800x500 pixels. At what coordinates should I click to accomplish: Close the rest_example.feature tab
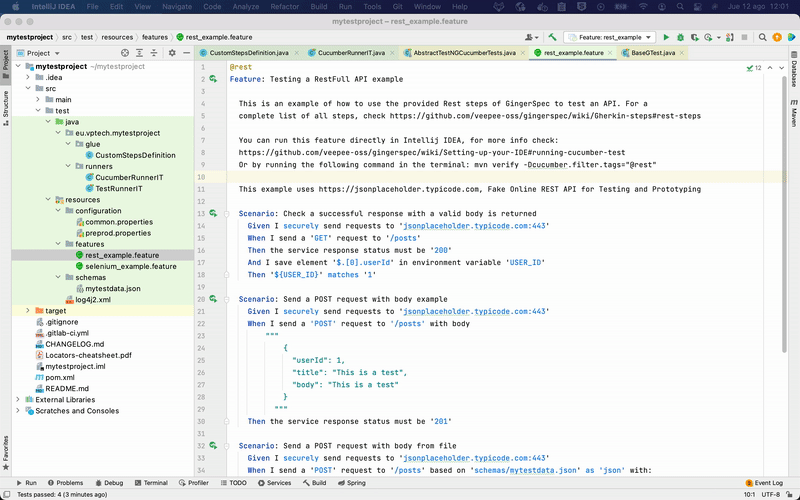(x=610, y=53)
